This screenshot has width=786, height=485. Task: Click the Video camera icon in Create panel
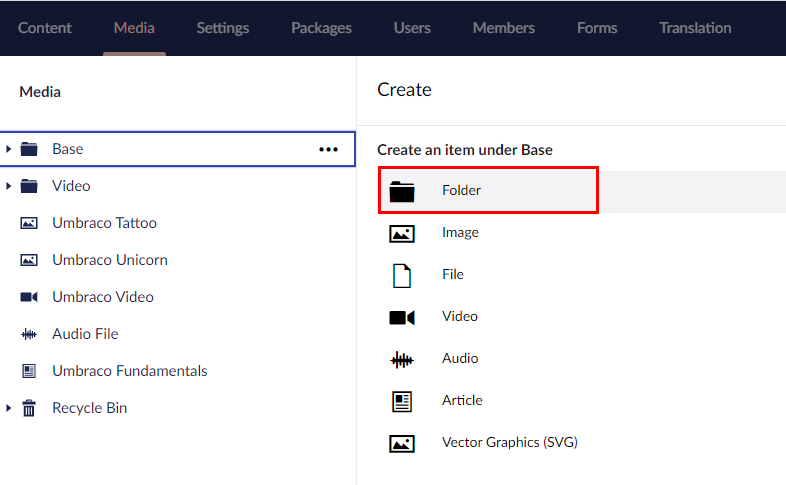click(x=402, y=317)
